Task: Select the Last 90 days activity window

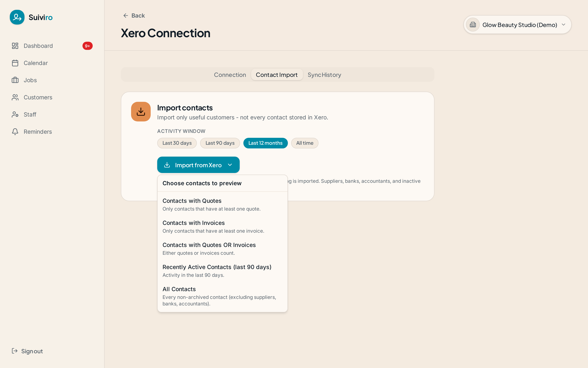Action: tap(220, 143)
